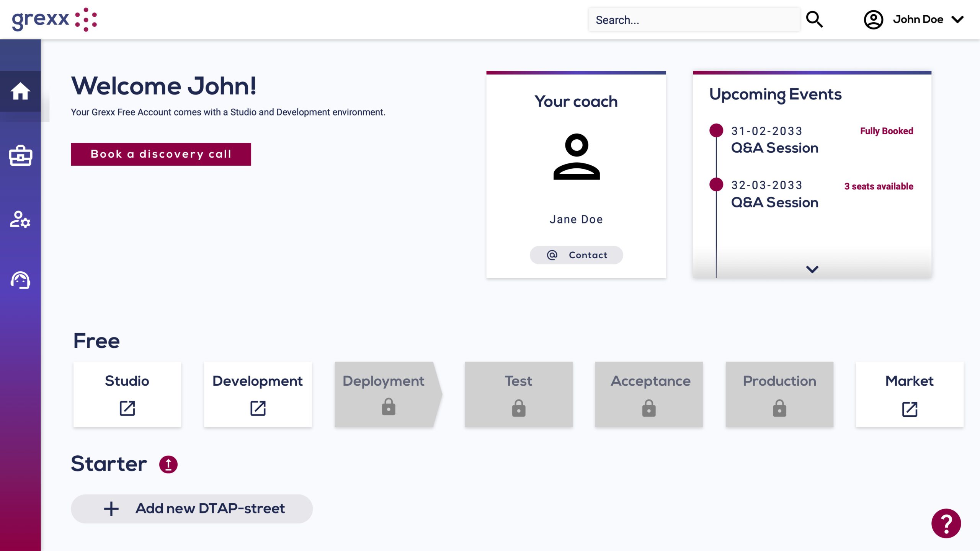Click the round help question mark button
This screenshot has height=551, width=980.
click(946, 523)
